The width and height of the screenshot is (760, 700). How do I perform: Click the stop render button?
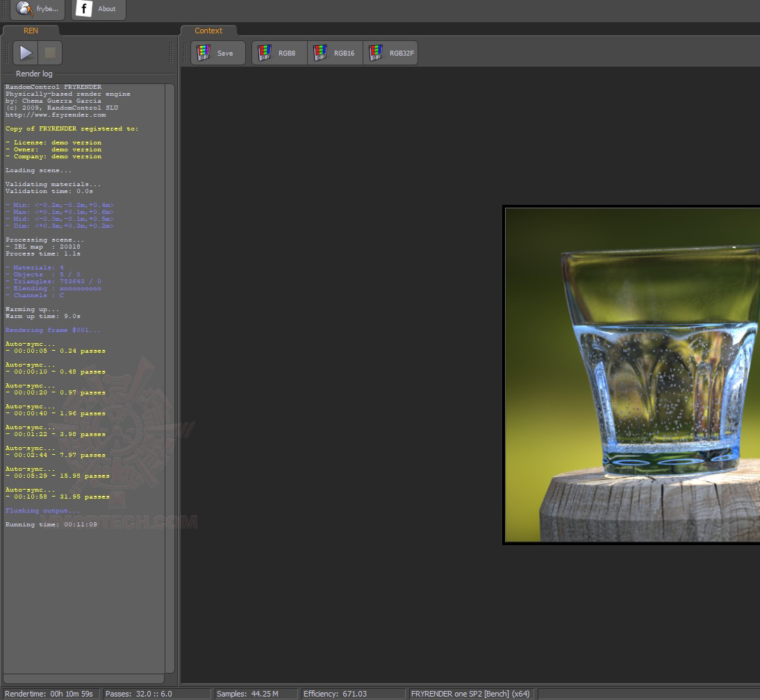click(50, 53)
